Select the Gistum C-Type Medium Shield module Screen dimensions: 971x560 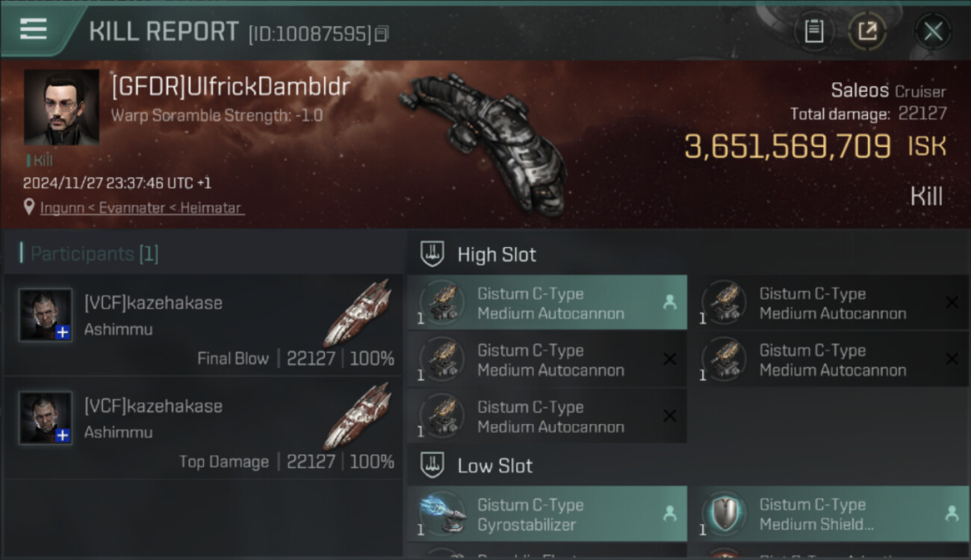pyautogui.click(x=828, y=514)
